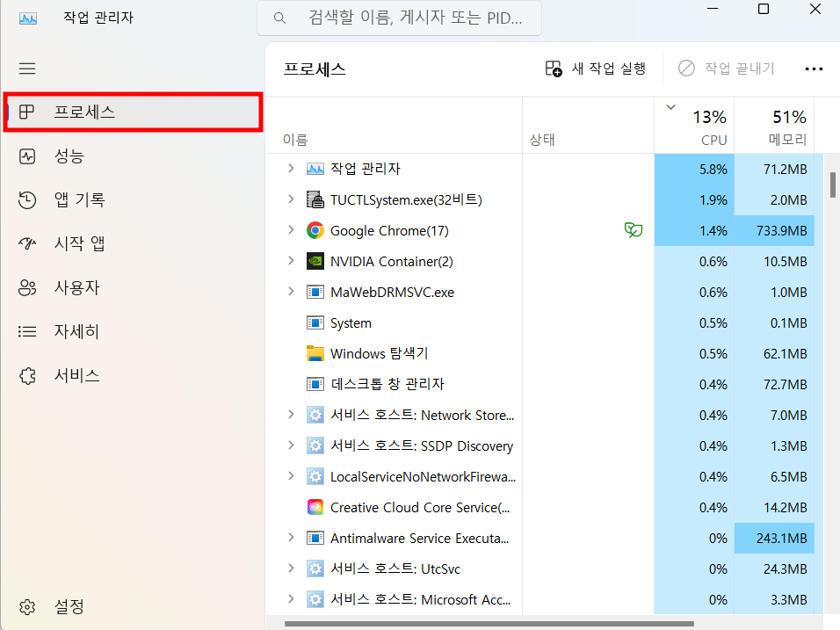Click the 프로세스 sidebar icon
This screenshot has width=840, height=630.
(x=26, y=112)
